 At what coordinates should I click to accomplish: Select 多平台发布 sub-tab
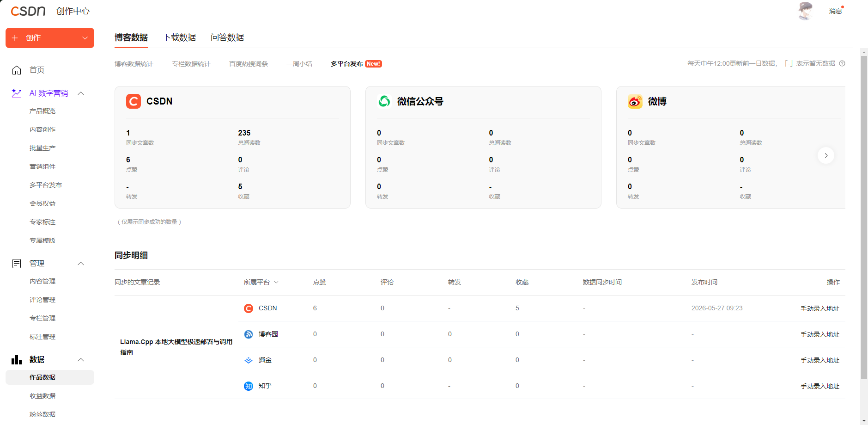click(x=347, y=64)
